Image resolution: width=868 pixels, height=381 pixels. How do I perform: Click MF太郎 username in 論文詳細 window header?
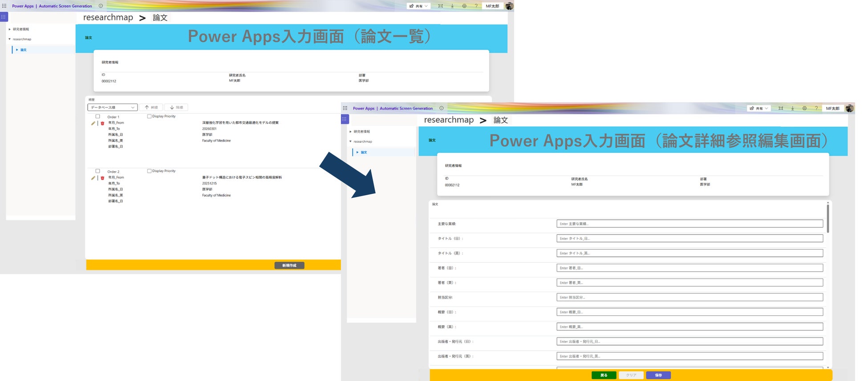coord(833,108)
